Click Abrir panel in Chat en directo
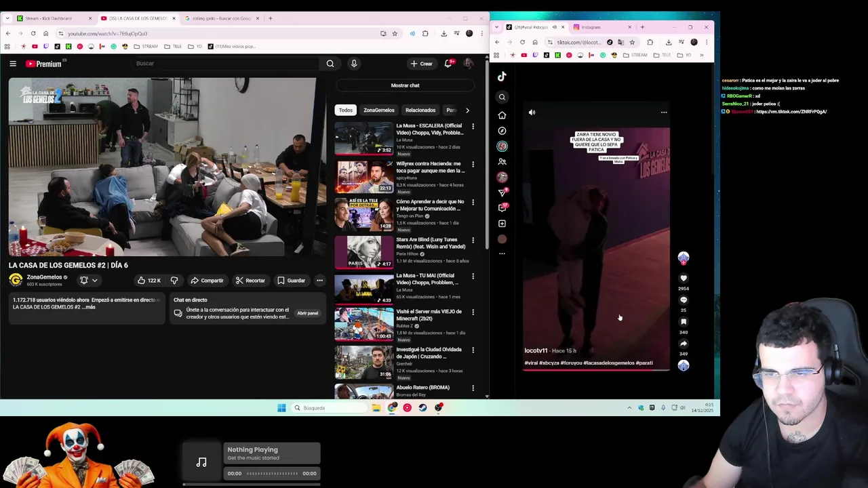 [307, 313]
